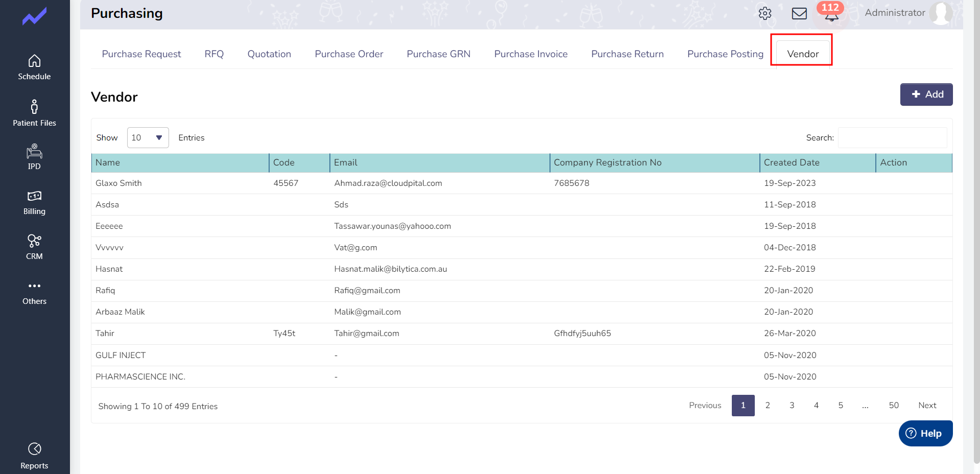Click code cell Ty45t

click(284, 334)
